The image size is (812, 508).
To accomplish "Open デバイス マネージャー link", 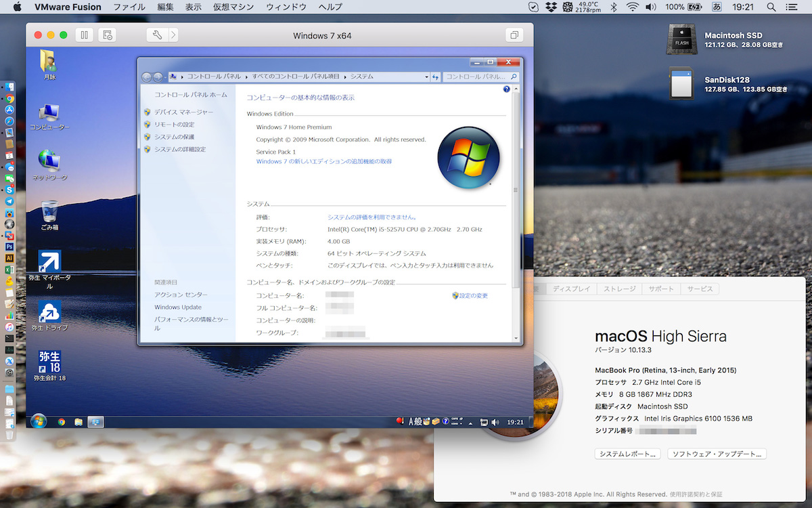I will coord(183,112).
